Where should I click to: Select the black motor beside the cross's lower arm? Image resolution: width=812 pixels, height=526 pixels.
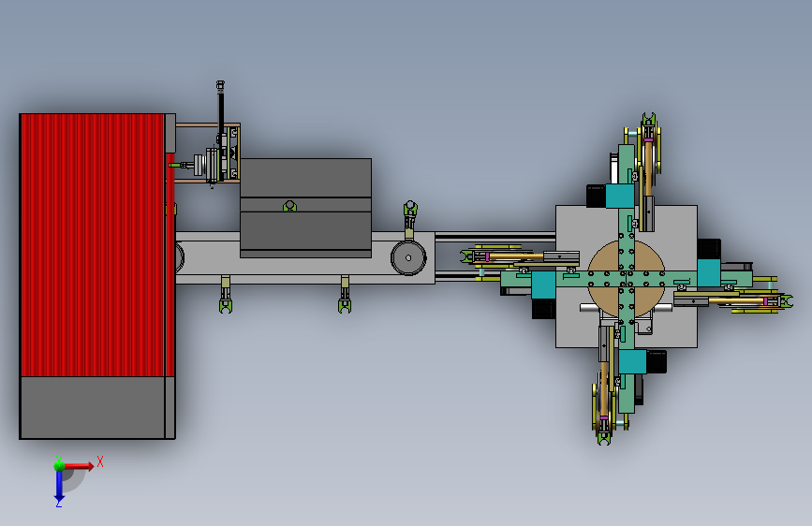(657, 361)
